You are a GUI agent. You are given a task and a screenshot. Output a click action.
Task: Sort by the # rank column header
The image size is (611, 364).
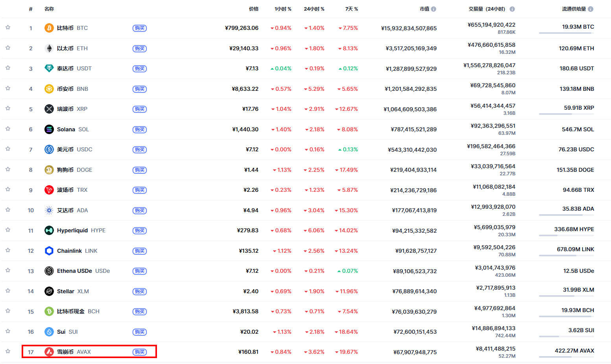31,9
